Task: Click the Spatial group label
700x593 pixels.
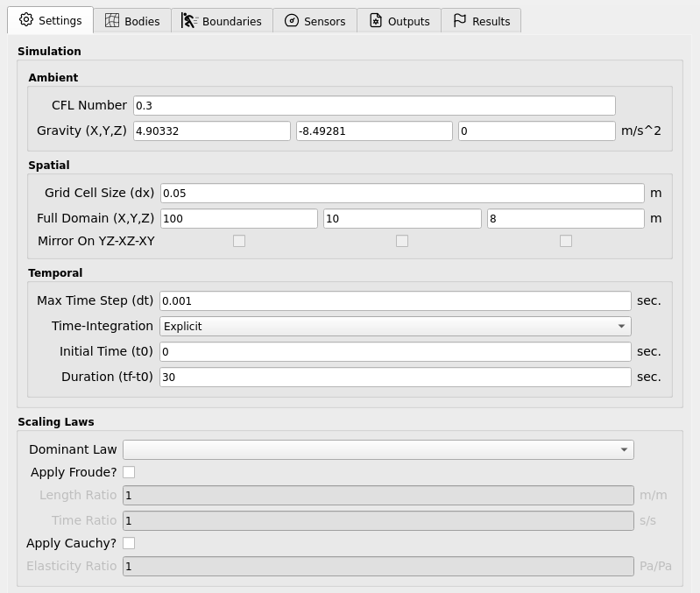Action: pyautogui.click(x=49, y=165)
